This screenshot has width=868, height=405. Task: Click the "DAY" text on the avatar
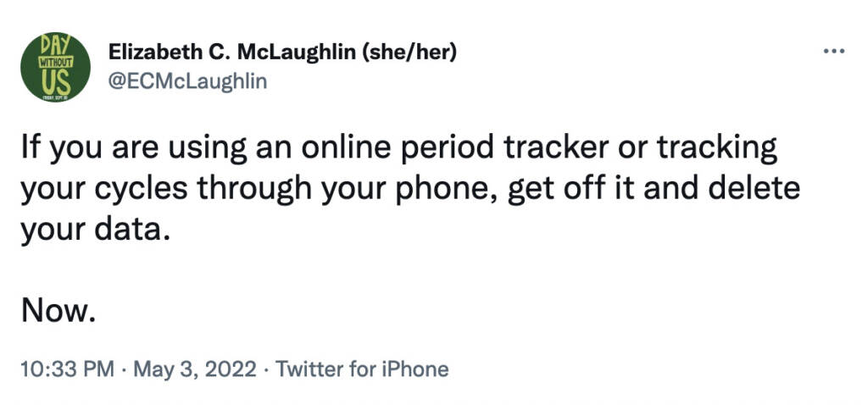54,46
